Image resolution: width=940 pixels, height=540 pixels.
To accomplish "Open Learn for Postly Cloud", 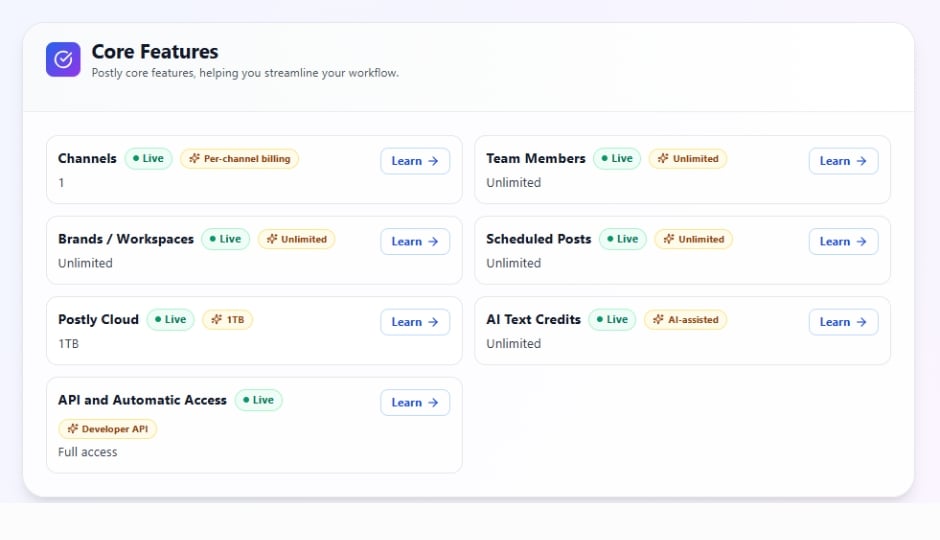I will pos(415,322).
